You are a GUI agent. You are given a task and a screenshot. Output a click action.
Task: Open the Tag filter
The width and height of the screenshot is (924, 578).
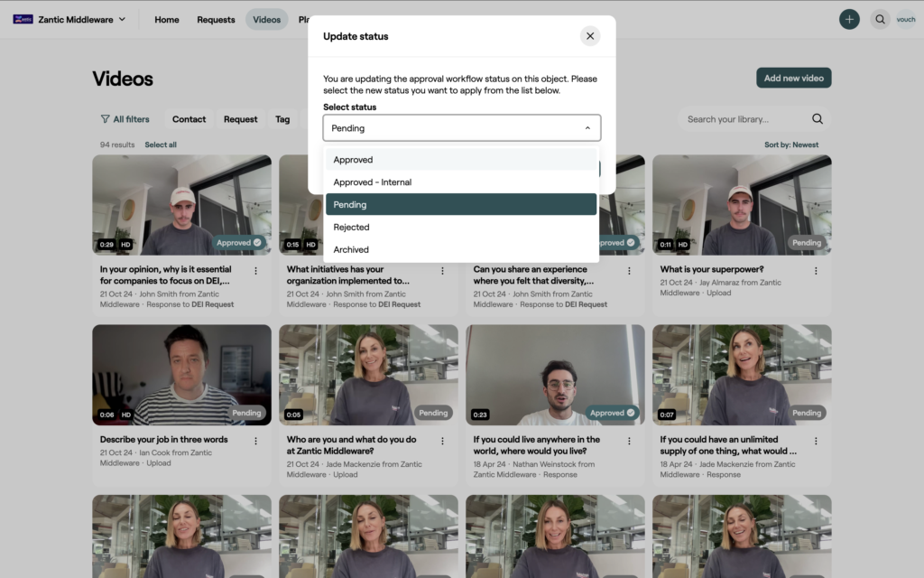click(282, 119)
